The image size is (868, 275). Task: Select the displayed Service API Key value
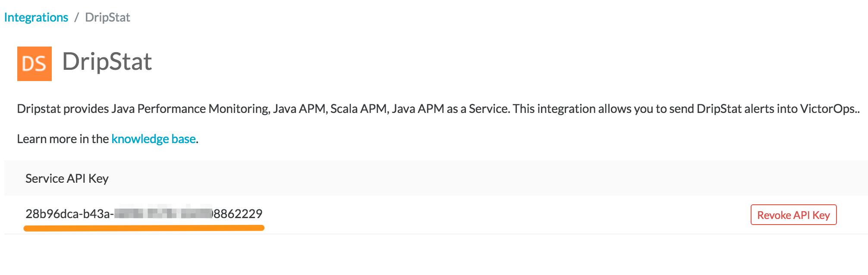[145, 212]
